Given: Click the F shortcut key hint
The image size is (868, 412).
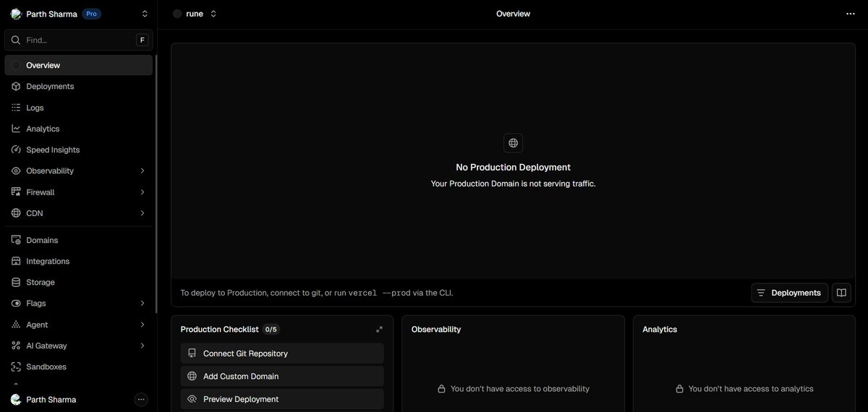Looking at the screenshot, I should click(x=142, y=40).
